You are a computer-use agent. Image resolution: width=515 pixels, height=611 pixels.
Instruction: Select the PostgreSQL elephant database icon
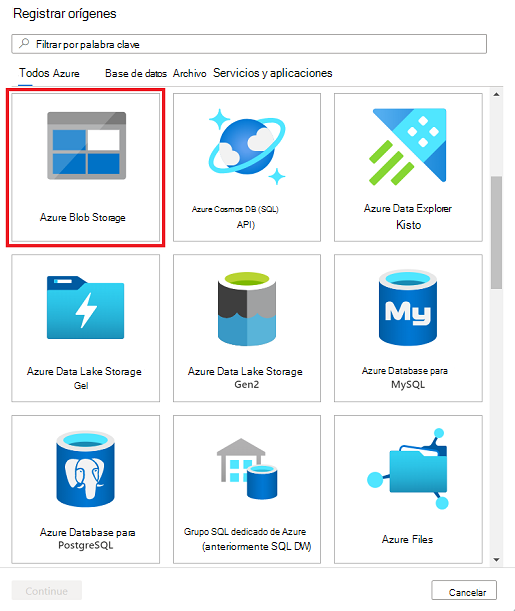(86, 469)
